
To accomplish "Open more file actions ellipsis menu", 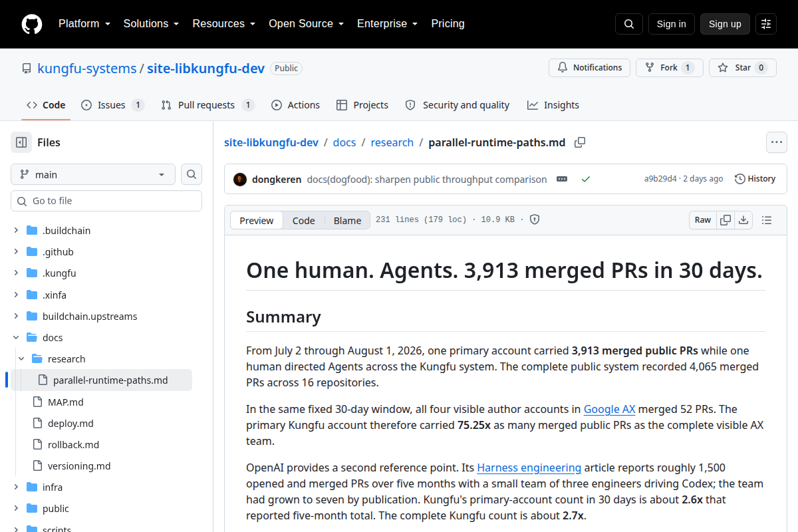I will (777, 142).
